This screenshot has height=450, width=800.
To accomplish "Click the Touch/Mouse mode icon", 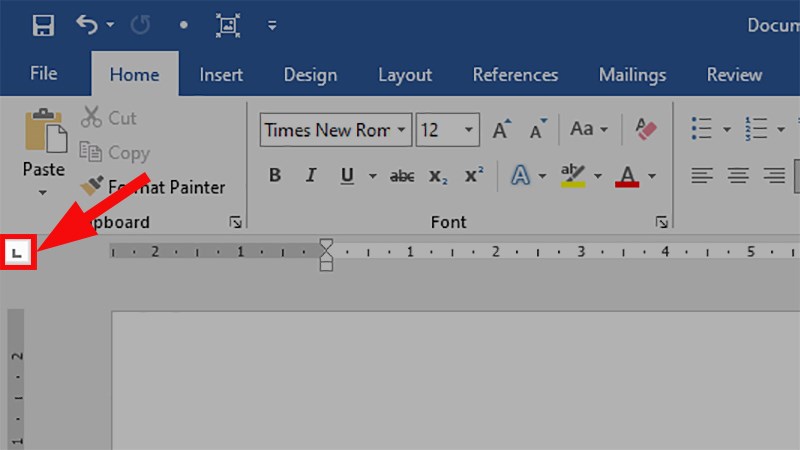I will [x=228, y=24].
